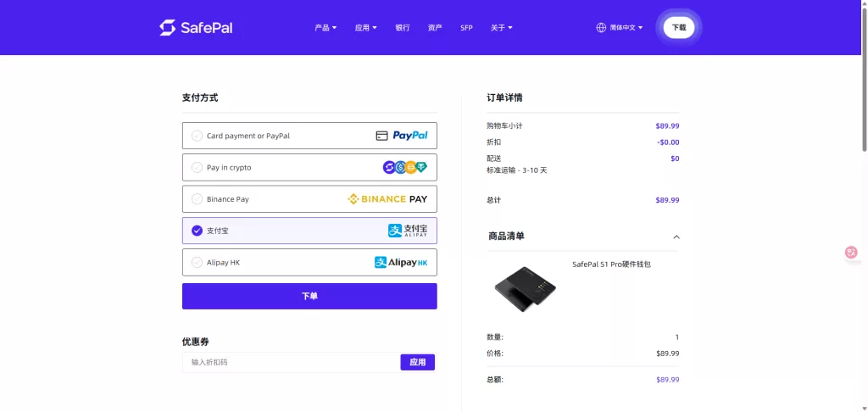Click the PayPal logo

(410, 136)
